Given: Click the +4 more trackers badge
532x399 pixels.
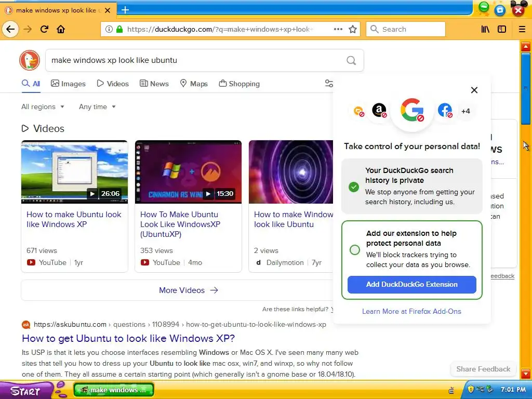Looking at the screenshot, I should [x=465, y=111].
